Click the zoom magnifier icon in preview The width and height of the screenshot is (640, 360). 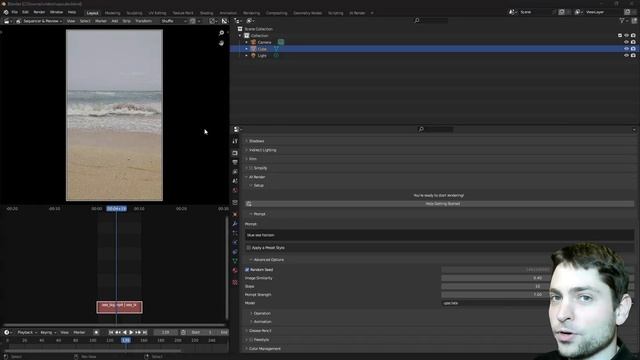tap(221, 33)
